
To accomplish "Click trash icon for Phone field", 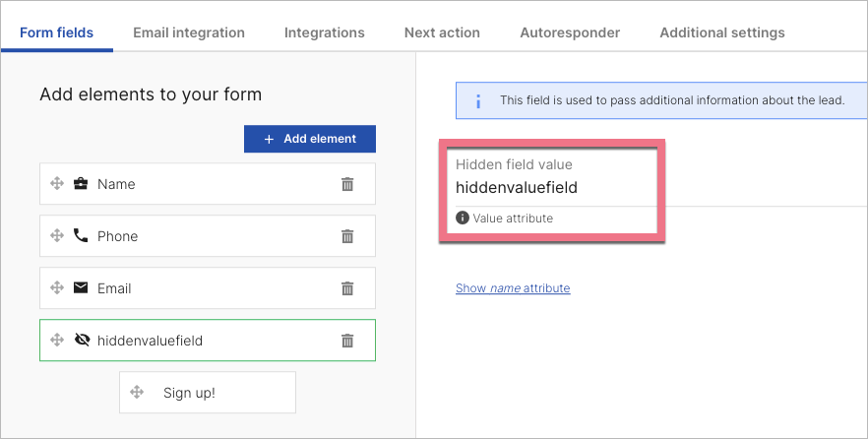I will point(347,236).
